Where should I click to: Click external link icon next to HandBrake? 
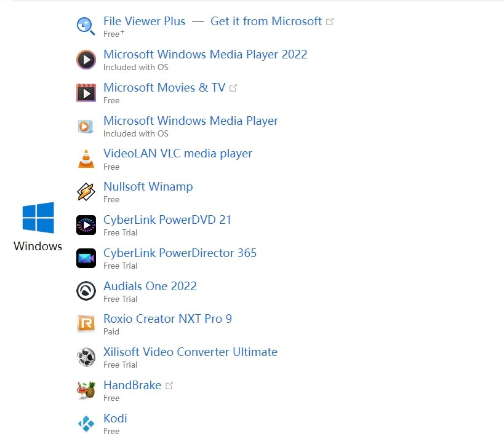click(x=169, y=386)
